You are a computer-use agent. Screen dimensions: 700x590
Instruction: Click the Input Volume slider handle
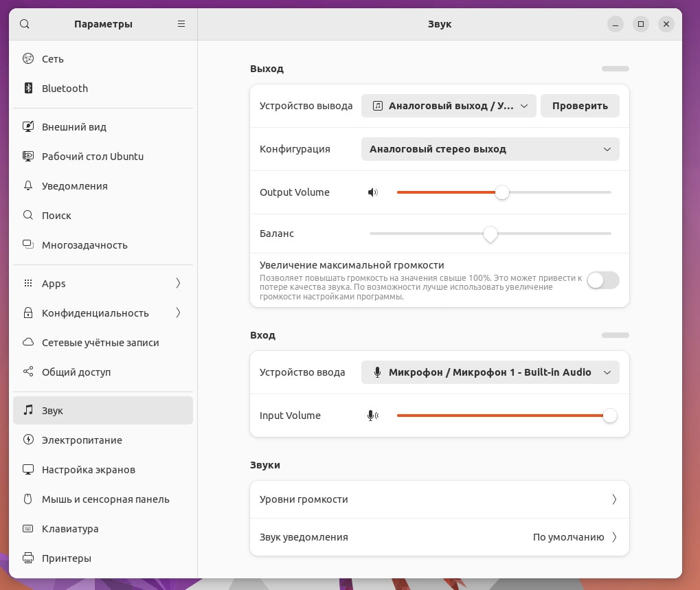[610, 416]
